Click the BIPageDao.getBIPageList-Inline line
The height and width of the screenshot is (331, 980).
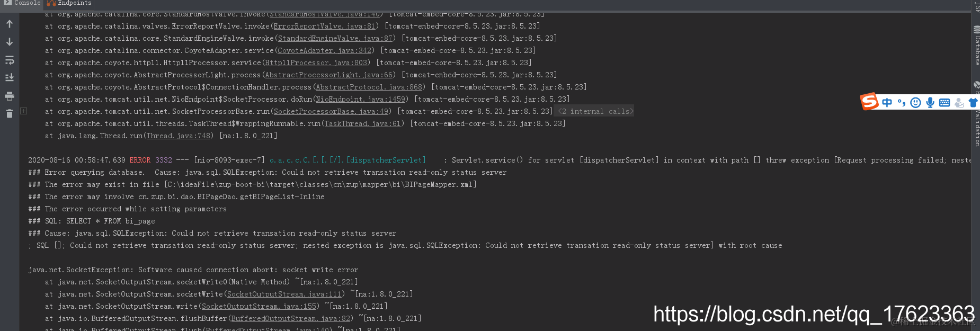tap(176, 196)
